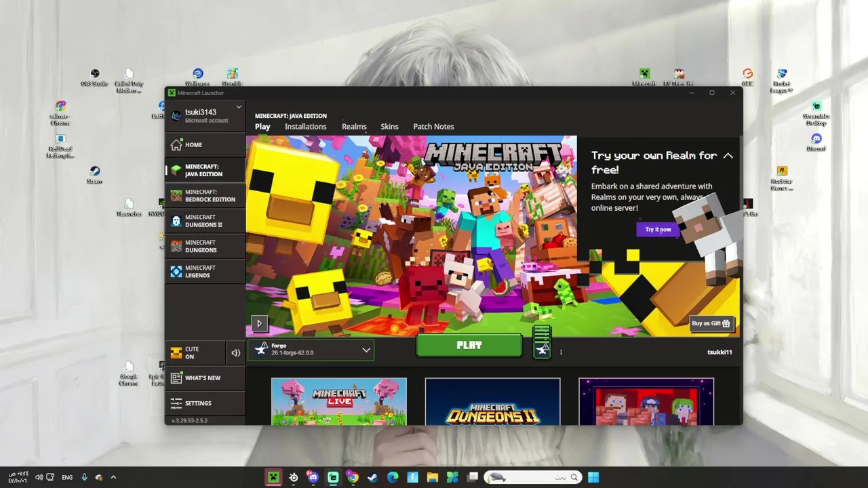Open Minecraft Legends in sidebar
Screen dimensions: 868x488
coord(205,271)
